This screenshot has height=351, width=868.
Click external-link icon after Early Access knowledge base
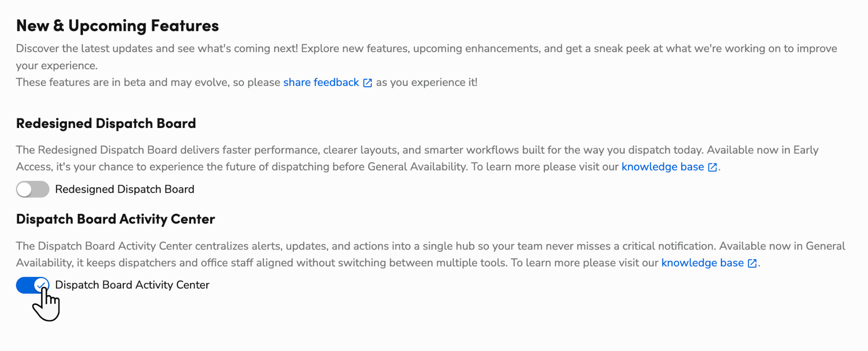(713, 167)
